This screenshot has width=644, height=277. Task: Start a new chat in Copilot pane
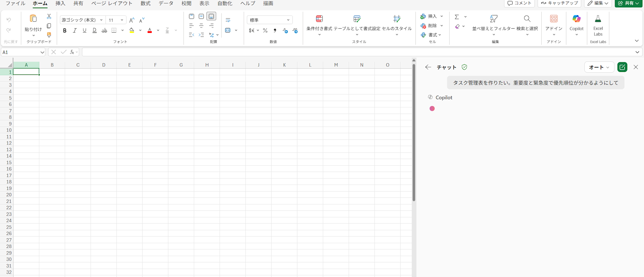pyautogui.click(x=622, y=67)
